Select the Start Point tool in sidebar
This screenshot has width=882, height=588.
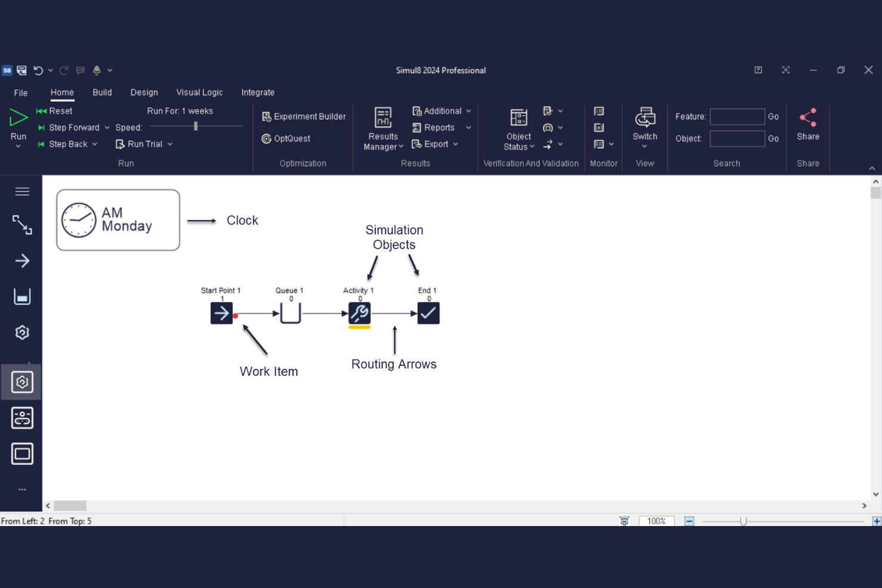click(22, 260)
